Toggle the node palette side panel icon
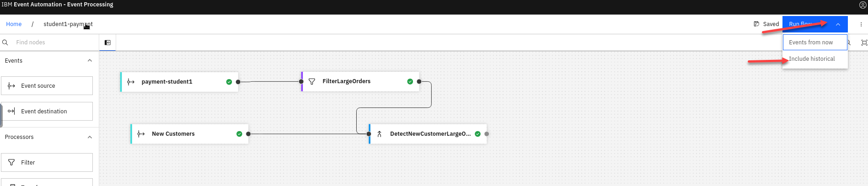This screenshot has height=186, width=868. [x=107, y=43]
